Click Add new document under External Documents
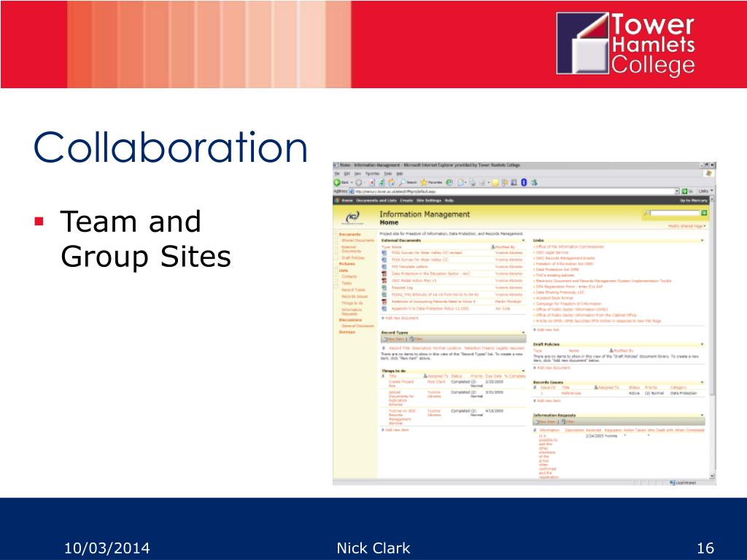Screen dimensions: 747x560 [402, 318]
